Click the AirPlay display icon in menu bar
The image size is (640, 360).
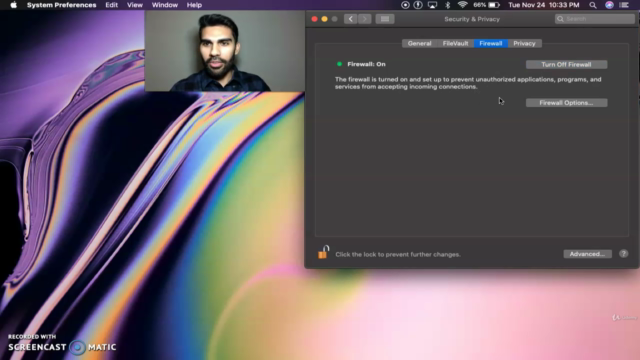[432, 5]
